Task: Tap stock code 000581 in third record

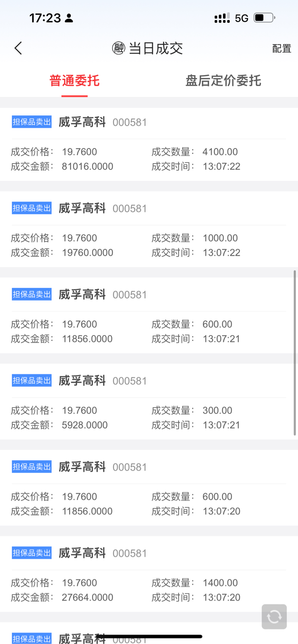Action: pos(130,295)
